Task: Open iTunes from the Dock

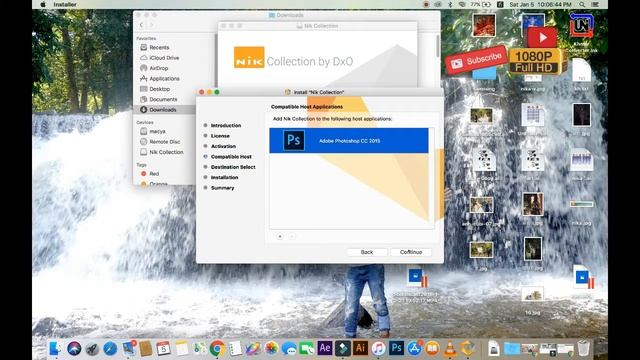Action: [x=378, y=349]
